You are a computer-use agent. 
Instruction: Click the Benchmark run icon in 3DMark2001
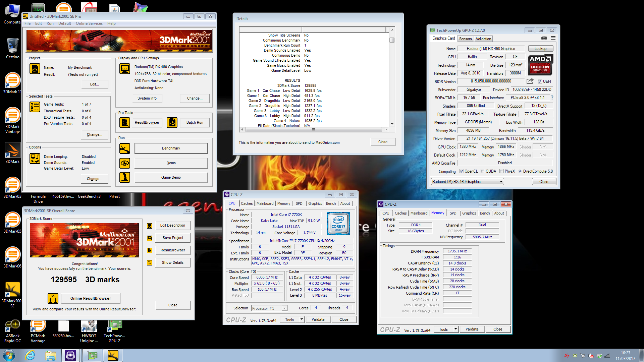(125, 148)
